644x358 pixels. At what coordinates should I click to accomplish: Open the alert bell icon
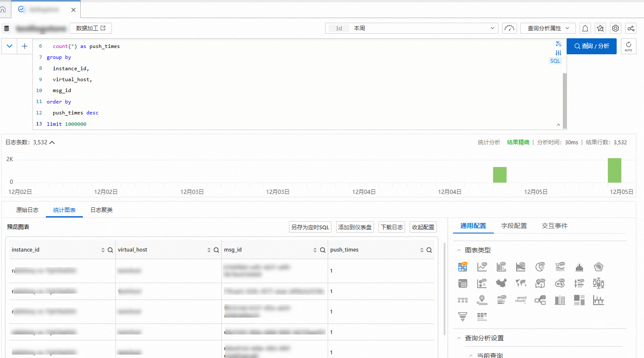coord(585,28)
